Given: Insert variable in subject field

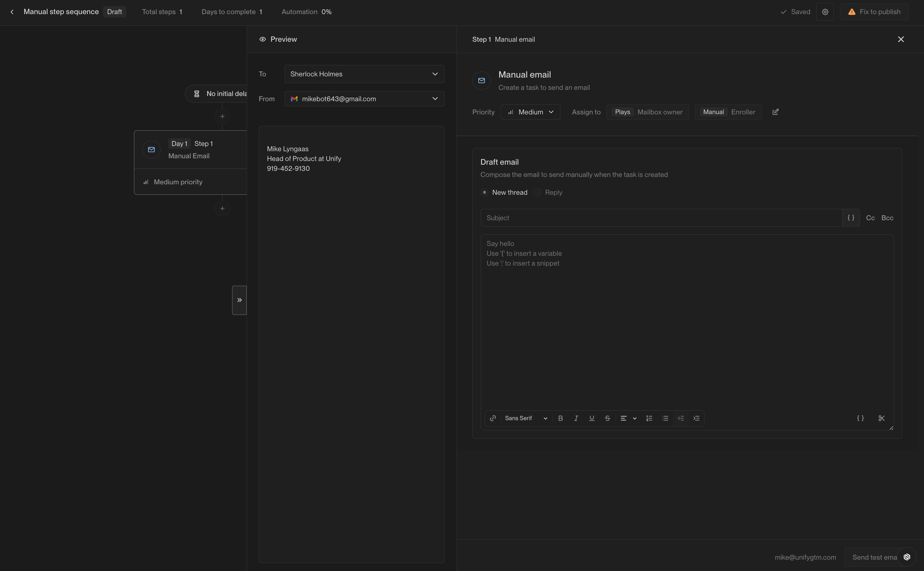Looking at the screenshot, I should [851, 217].
